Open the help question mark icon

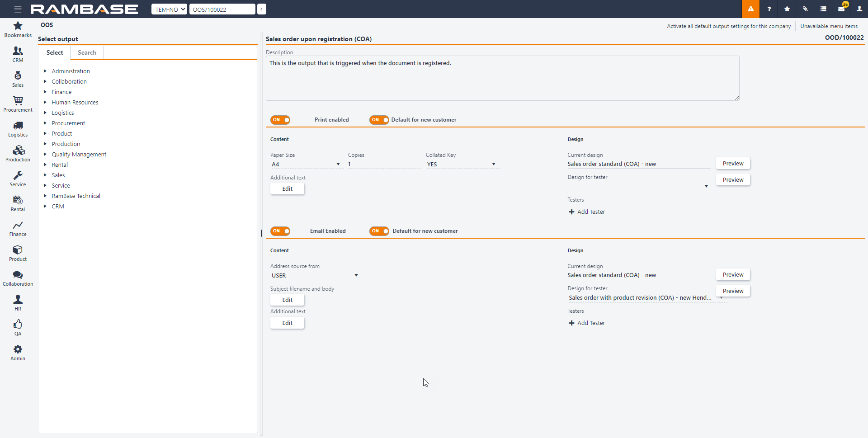tap(769, 9)
